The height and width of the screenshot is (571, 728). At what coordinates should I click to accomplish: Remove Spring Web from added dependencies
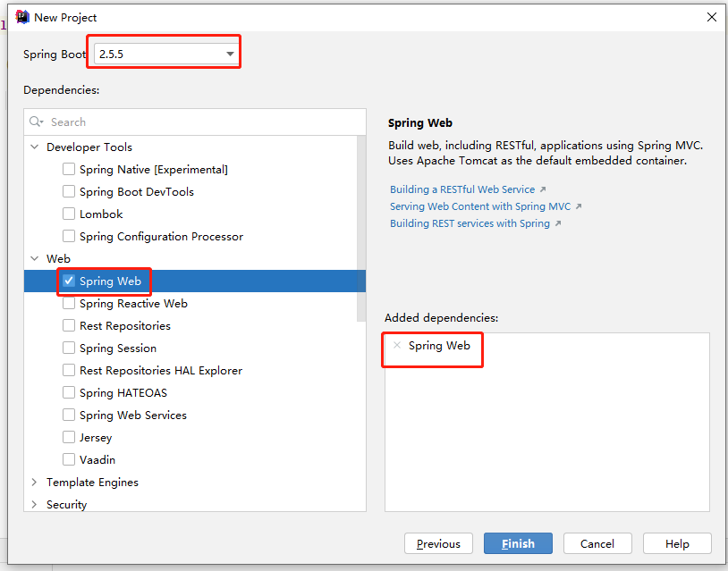click(x=396, y=345)
